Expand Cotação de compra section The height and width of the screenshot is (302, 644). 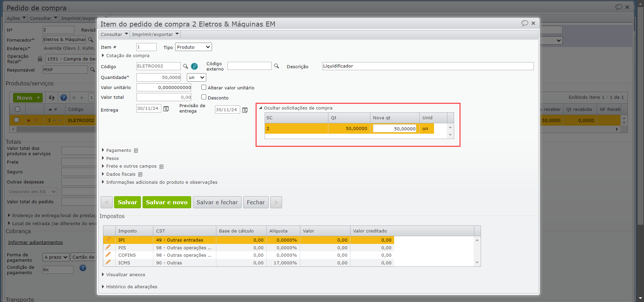(x=127, y=56)
